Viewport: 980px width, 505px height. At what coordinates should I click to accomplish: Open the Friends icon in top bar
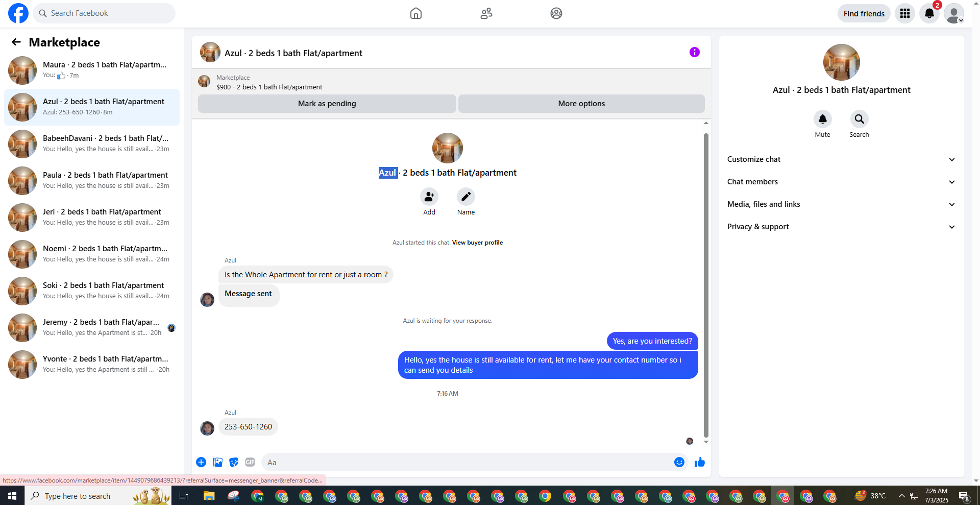point(486,13)
